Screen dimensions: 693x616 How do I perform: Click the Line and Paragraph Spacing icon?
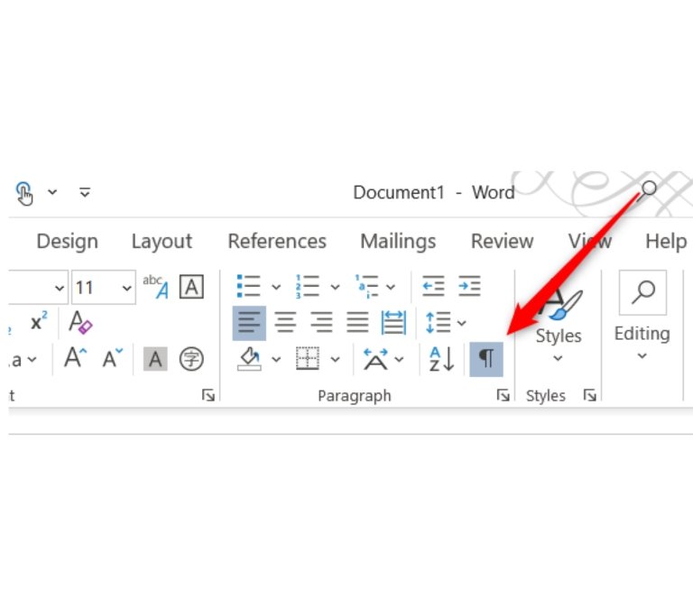coord(438,323)
